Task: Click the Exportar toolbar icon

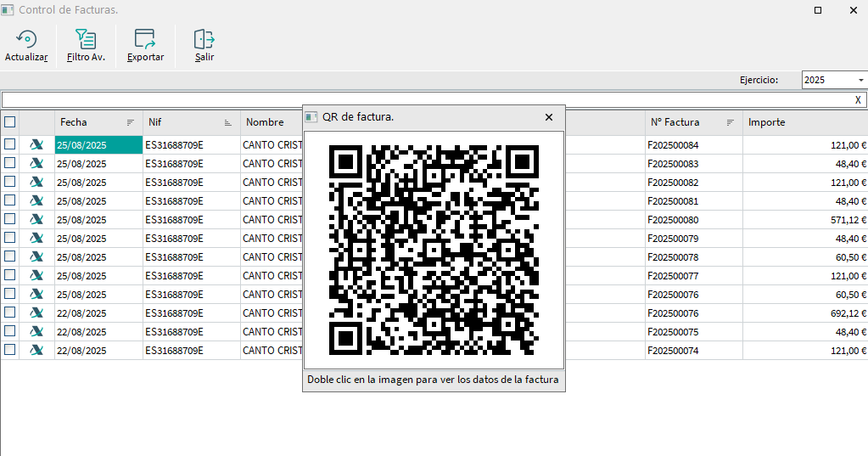Action: point(145,40)
